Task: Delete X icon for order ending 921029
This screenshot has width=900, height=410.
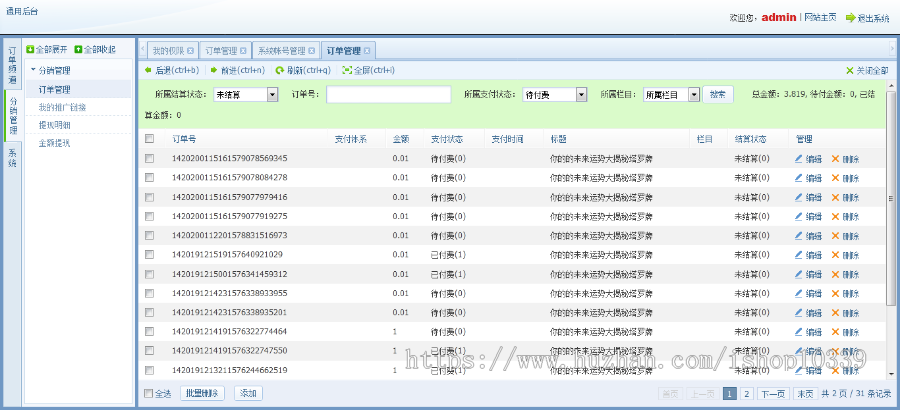Action: (835, 255)
